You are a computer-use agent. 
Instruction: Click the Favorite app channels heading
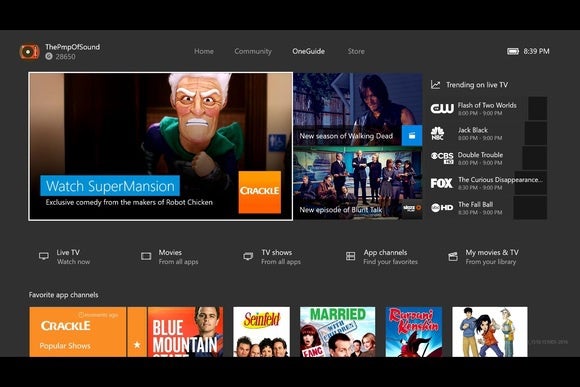(x=64, y=295)
